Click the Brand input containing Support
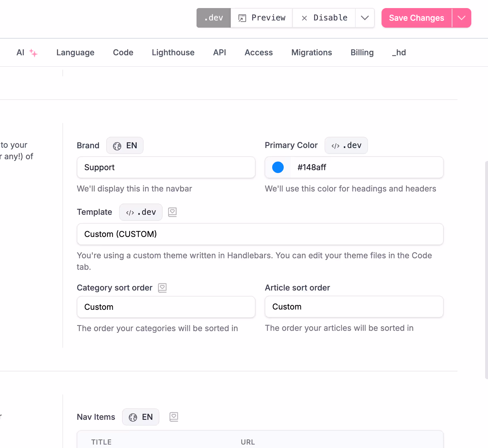The height and width of the screenshot is (448, 488). [166, 167]
